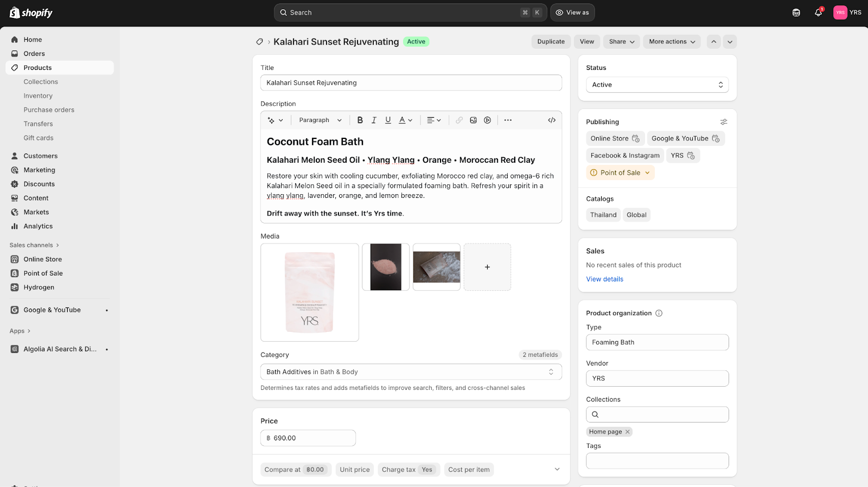The width and height of the screenshot is (868, 487).
Task: Open the text color picker
Action: 405,120
